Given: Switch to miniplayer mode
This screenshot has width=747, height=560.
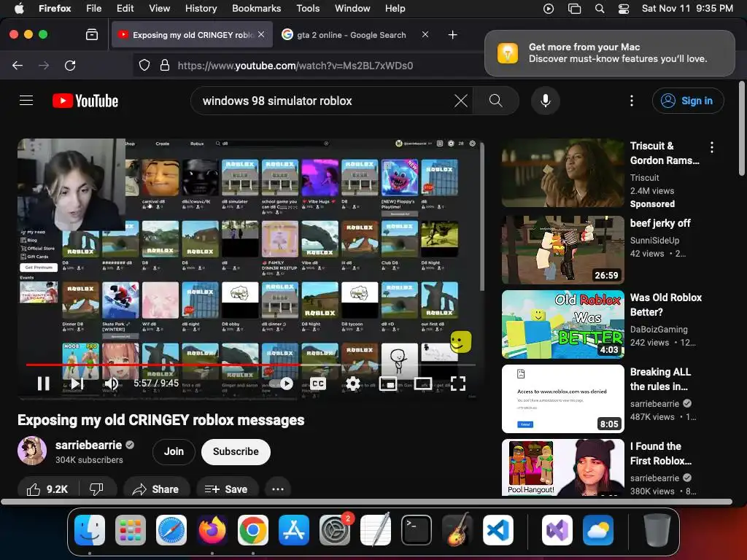Looking at the screenshot, I should point(388,384).
